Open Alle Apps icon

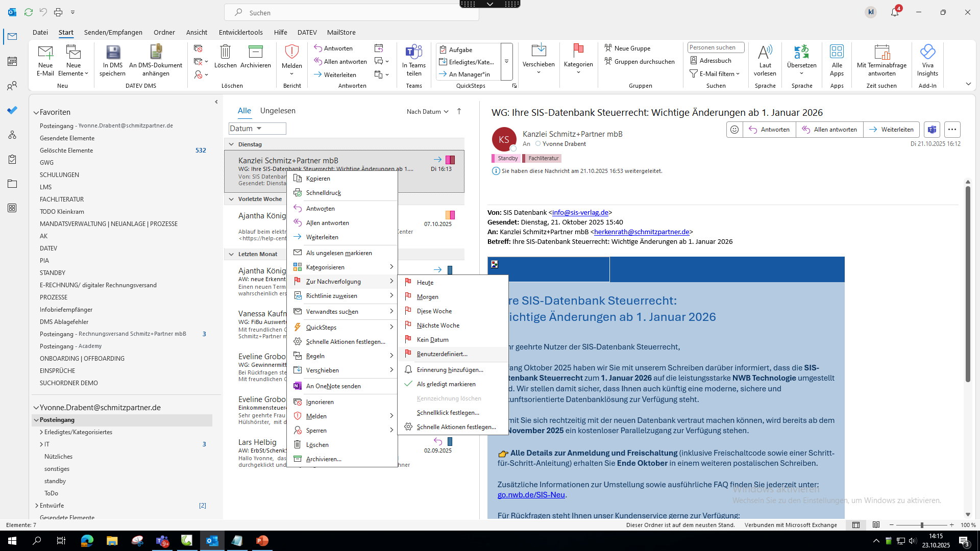[837, 61]
